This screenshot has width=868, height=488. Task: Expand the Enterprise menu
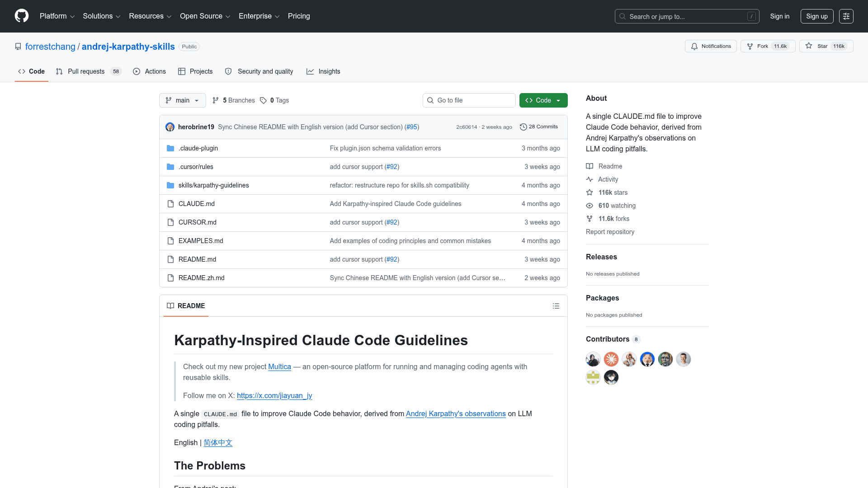tap(259, 16)
